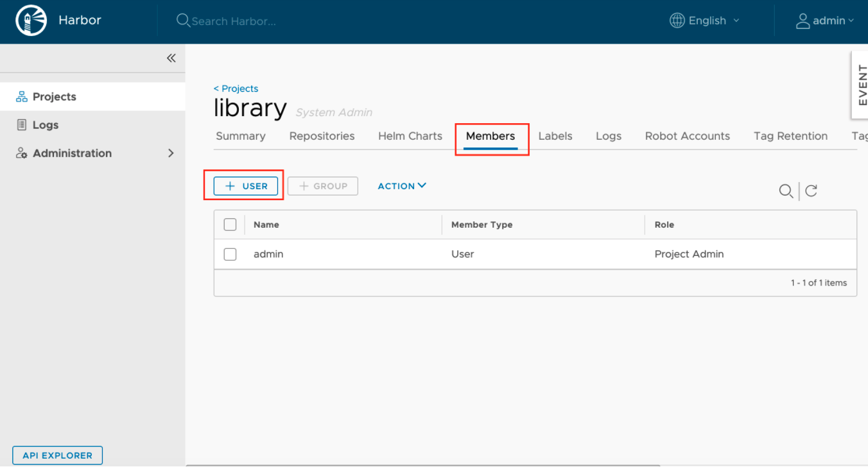The height and width of the screenshot is (467, 868).
Task: Click the Search Harbor input field
Action: [234, 21]
